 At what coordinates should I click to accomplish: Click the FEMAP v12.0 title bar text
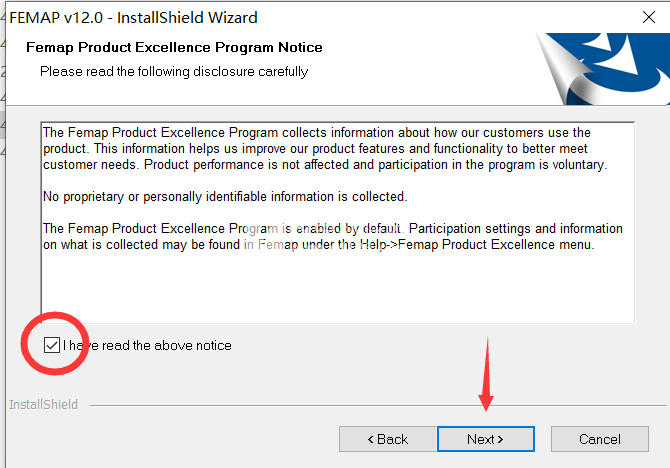133,17
